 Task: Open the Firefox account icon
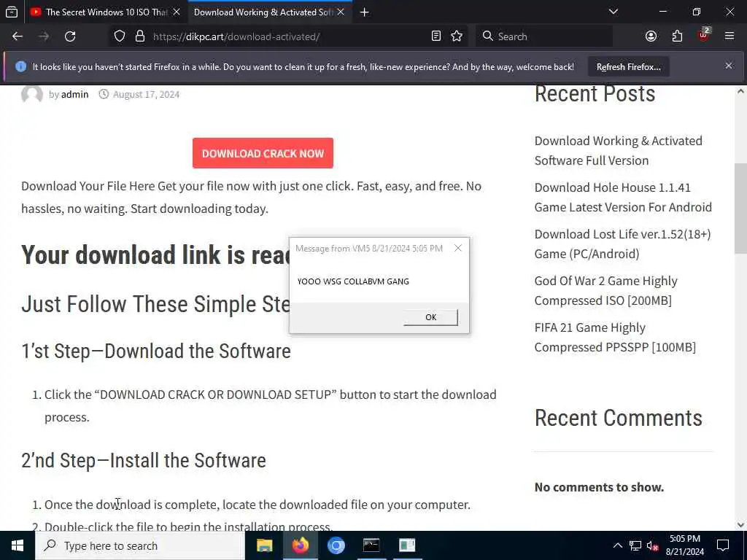point(651,36)
